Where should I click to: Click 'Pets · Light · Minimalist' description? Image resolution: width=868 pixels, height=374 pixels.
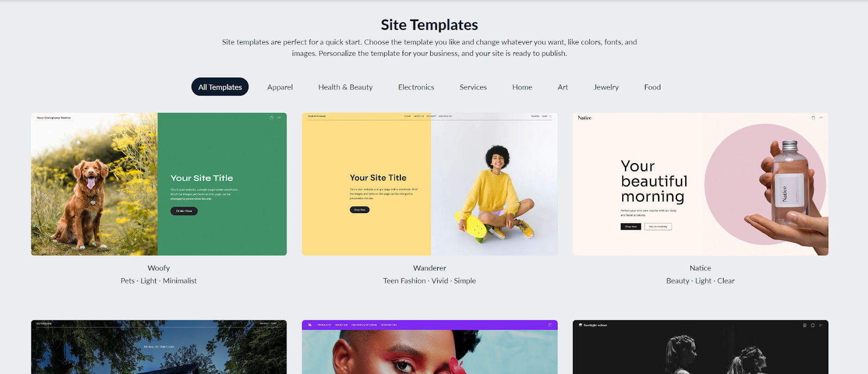pos(159,281)
